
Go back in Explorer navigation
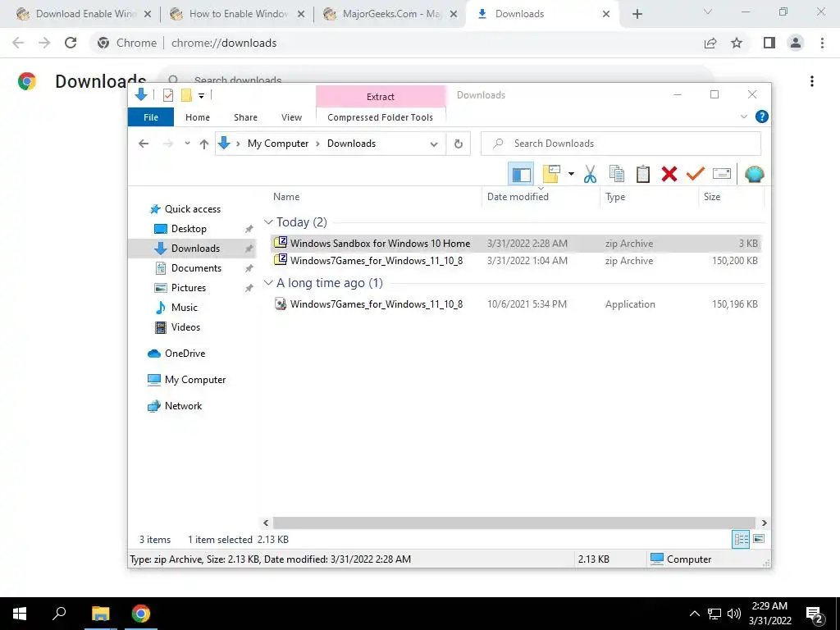click(144, 144)
